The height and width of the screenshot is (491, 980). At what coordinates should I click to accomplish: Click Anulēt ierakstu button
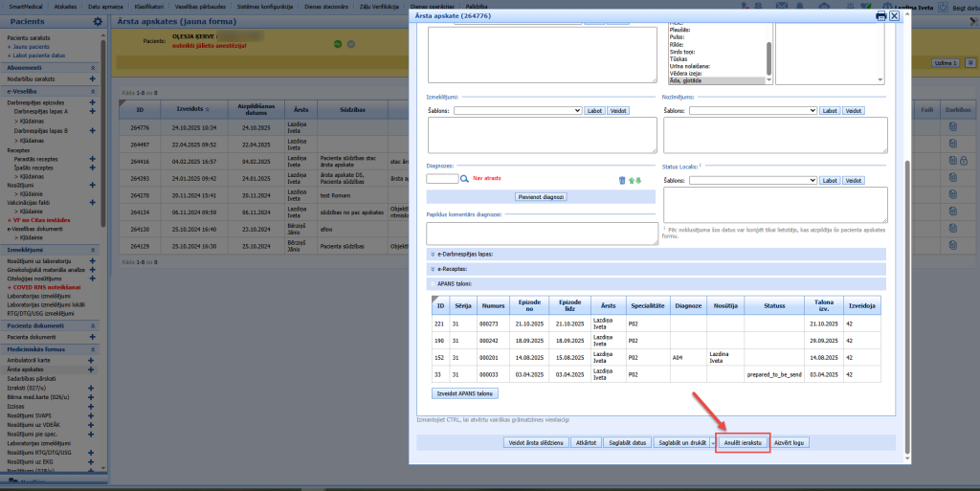743,442
